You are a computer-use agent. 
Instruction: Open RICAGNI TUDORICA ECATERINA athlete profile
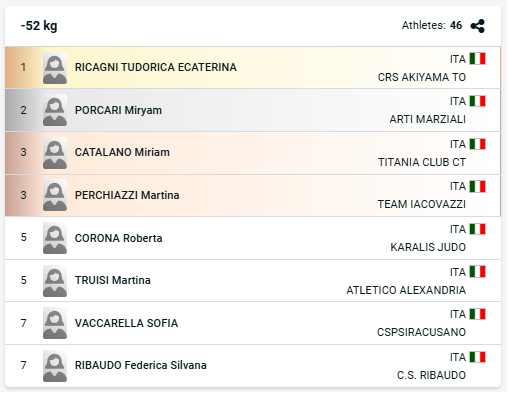(156, 67)
